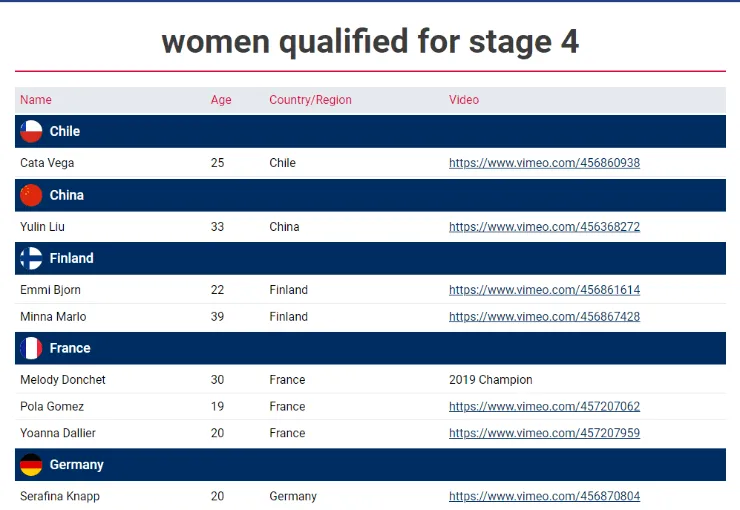Click the Germany flag icon
The image size is (740, 510).
[x=31, y=465]
